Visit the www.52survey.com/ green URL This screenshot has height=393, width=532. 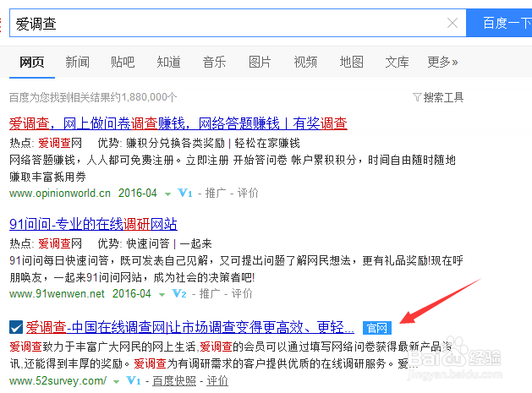[x=58, y=381]
